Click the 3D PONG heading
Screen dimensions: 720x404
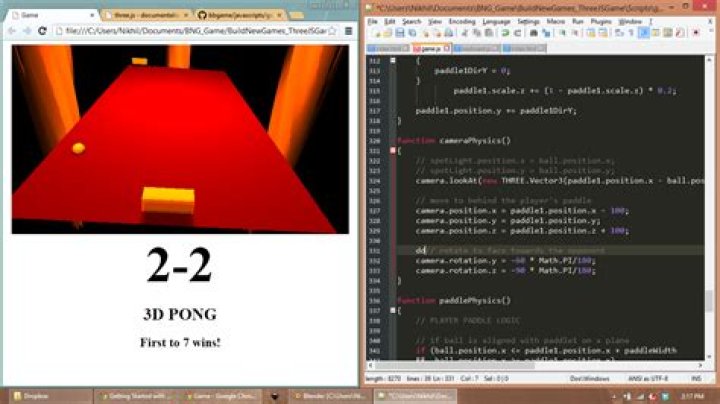180,314
